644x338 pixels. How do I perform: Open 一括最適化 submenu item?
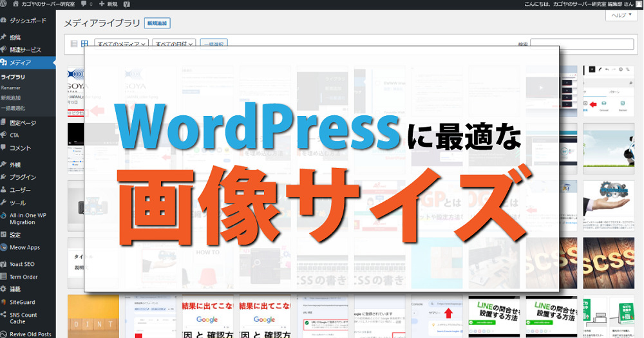click(13, 108)
